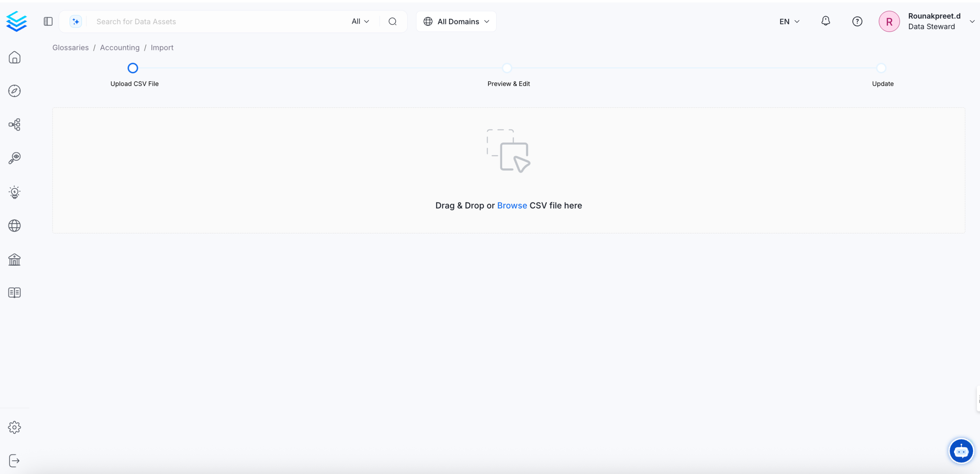Screen dimensions: 980x474
Task: Open the Glossary book icon in the sidebar
Action: click(x=14, y=293)
